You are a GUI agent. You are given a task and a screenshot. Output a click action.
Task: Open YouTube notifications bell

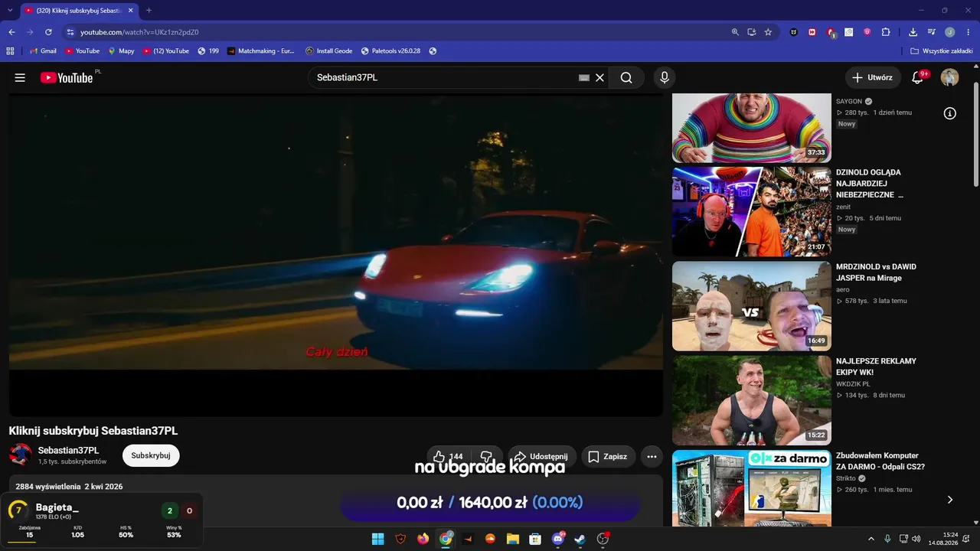918,77
